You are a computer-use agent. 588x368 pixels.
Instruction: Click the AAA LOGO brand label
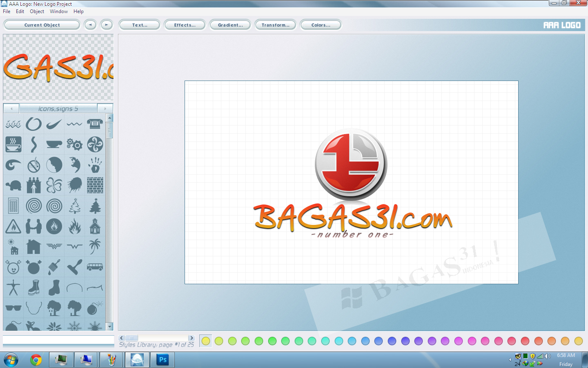click(562, 25)
